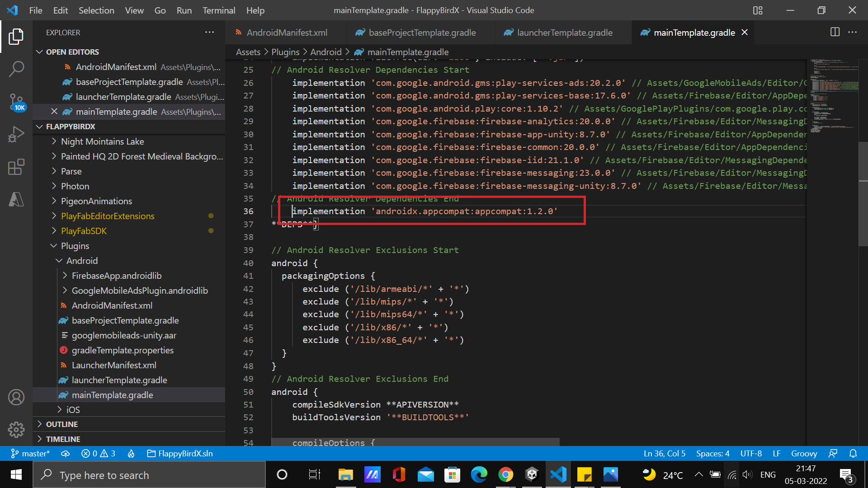The height and width of the screenshot is (488, 868).
Task: Click the Windows taskbar search box
Action: 149,475
